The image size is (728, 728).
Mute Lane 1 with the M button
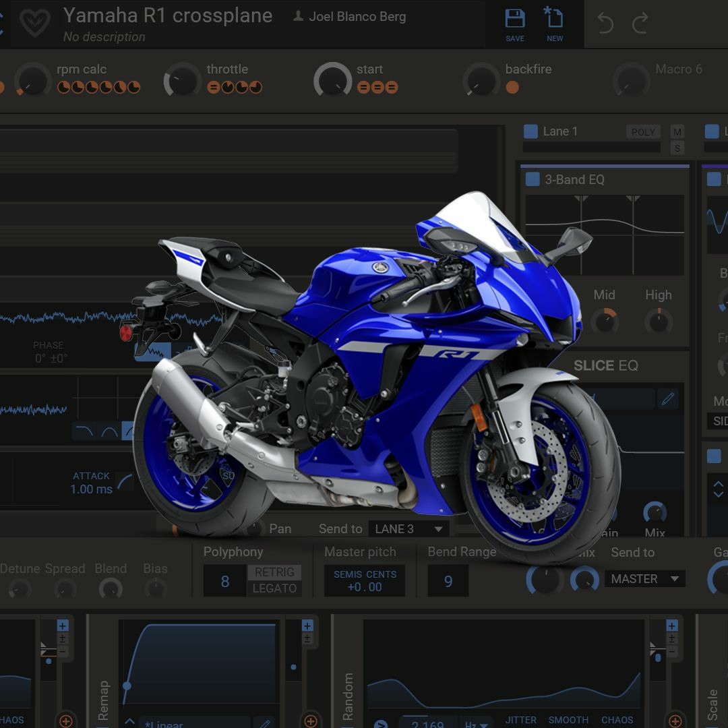[x=677, y=132]
